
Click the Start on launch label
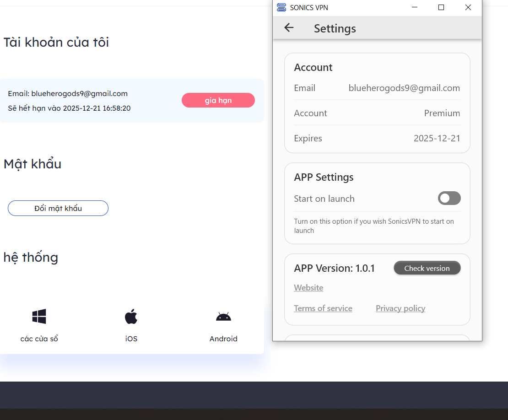click(x=324, y=199)
